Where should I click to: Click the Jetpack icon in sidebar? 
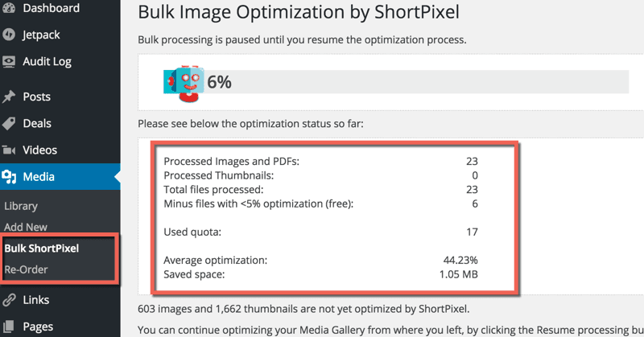click(9, 35)
